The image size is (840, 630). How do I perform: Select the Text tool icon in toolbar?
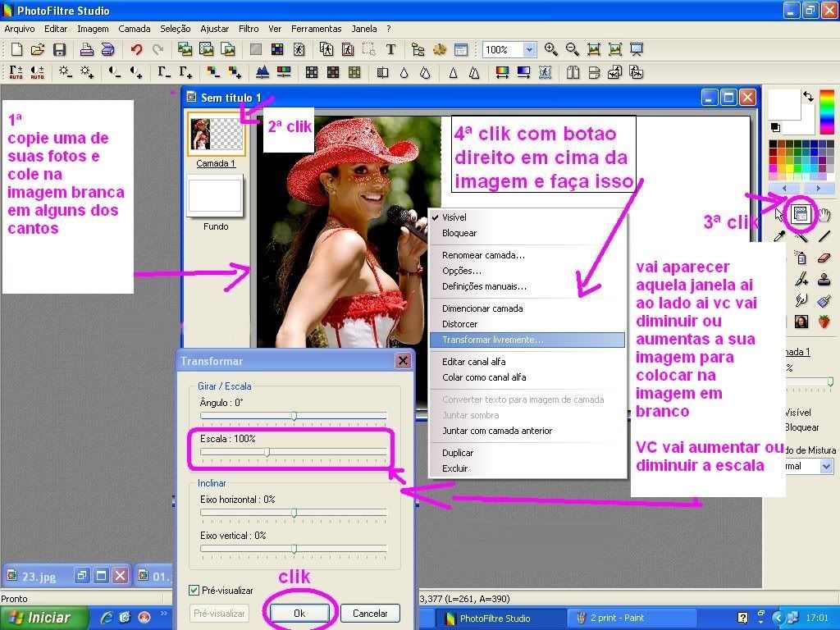coord(390,50)
